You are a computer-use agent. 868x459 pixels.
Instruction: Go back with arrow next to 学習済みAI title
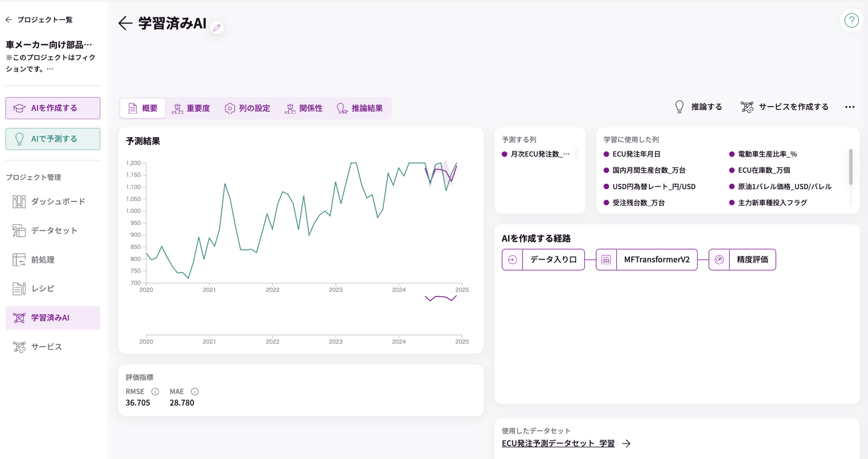125,23
